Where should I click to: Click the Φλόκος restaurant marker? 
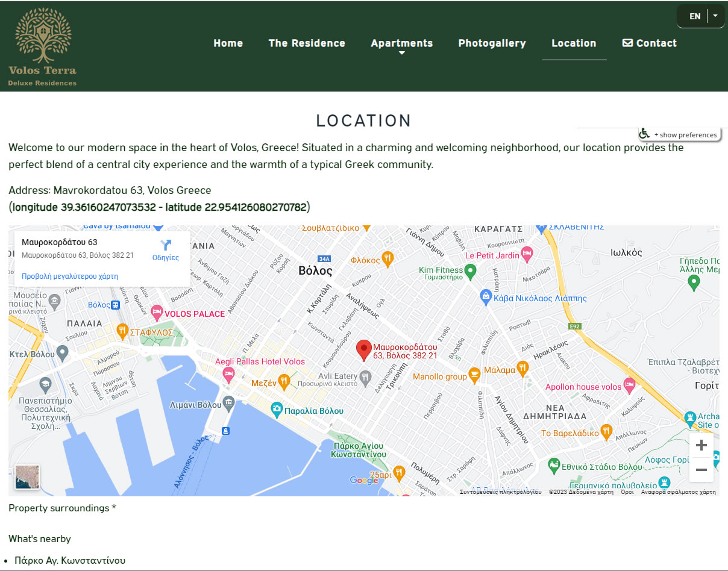pos(388,259)
